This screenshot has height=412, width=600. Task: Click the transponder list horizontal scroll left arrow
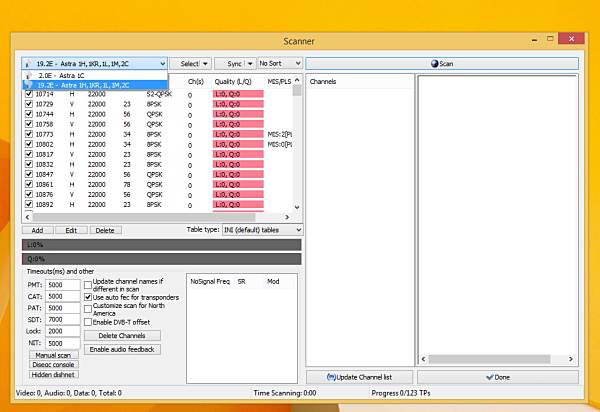[27, 217]
